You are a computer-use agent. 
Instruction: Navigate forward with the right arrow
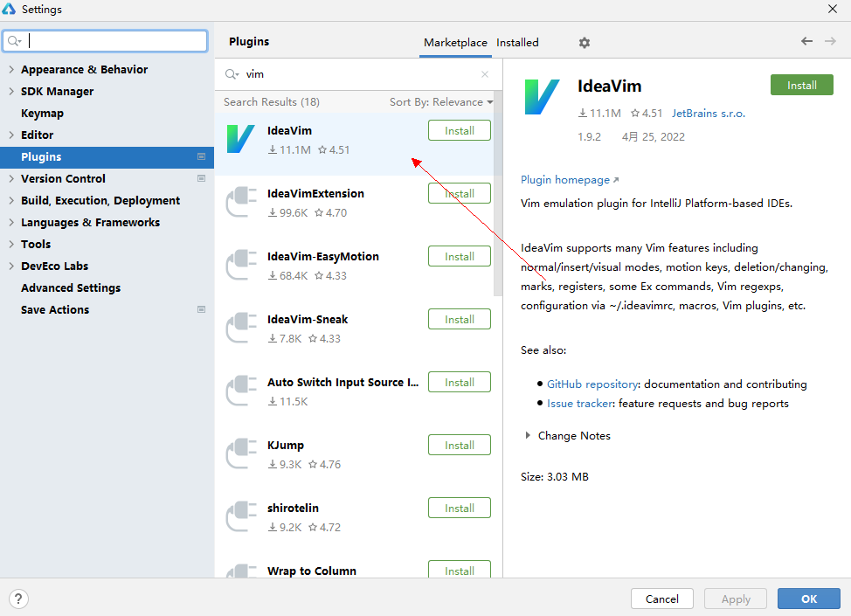830,41
